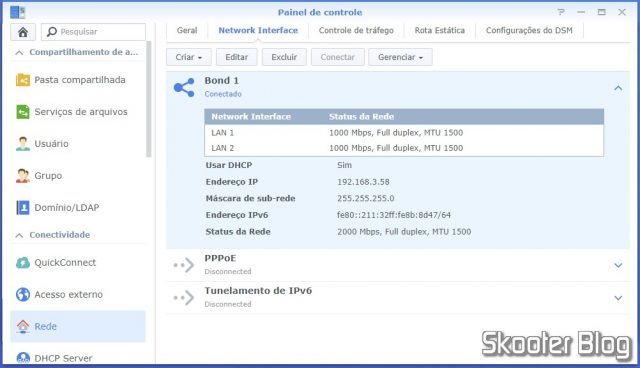Image resolution: width=640 pixels, height=368 pixels.
Task: Expand the PPPoE section chevron
Action: coord(618,265)
